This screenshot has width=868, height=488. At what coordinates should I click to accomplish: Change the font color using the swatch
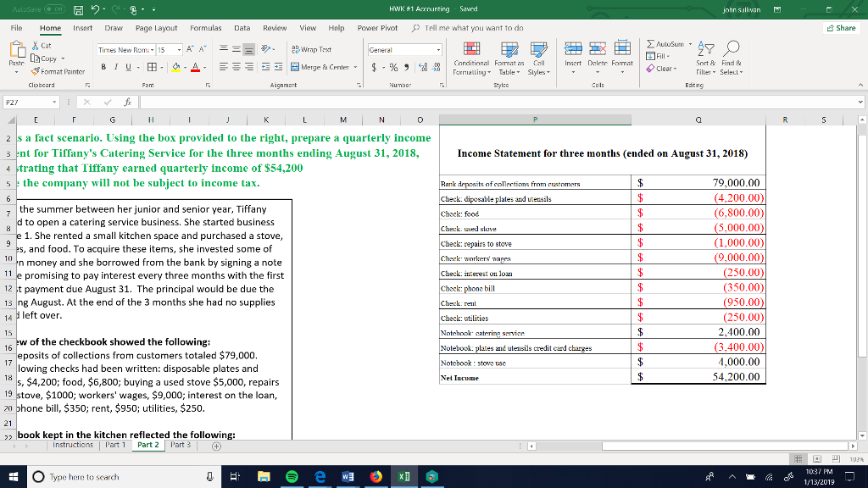pos(195,66)
